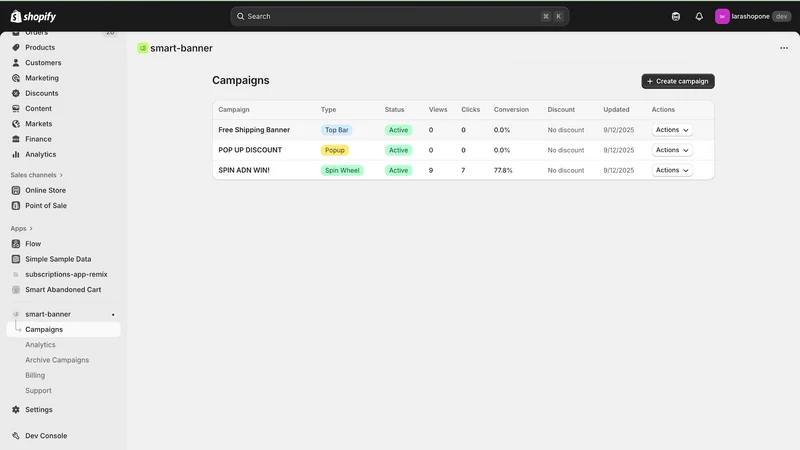Open Archive Campaigns subpage
800x450 pixels.
57,360
